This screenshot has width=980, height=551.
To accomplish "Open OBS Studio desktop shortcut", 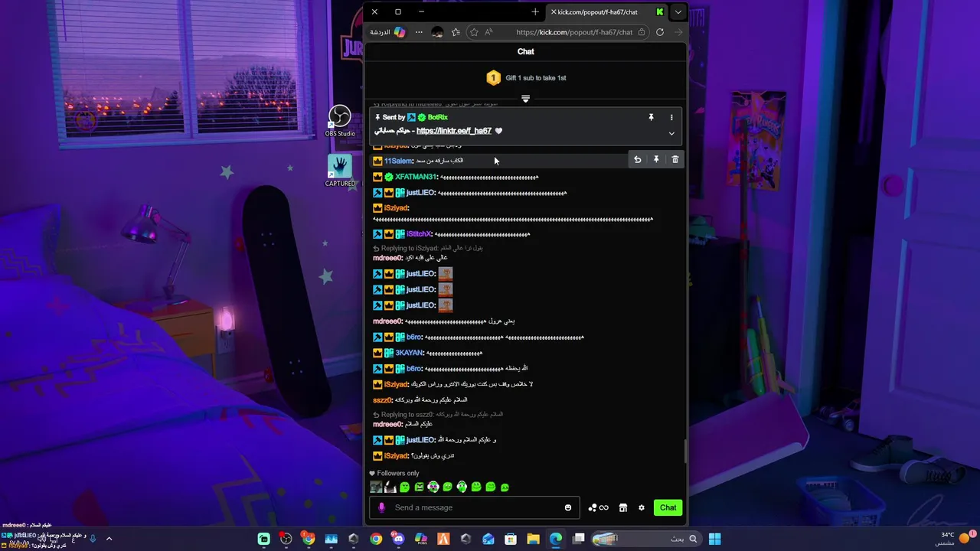I will point(340,121).
